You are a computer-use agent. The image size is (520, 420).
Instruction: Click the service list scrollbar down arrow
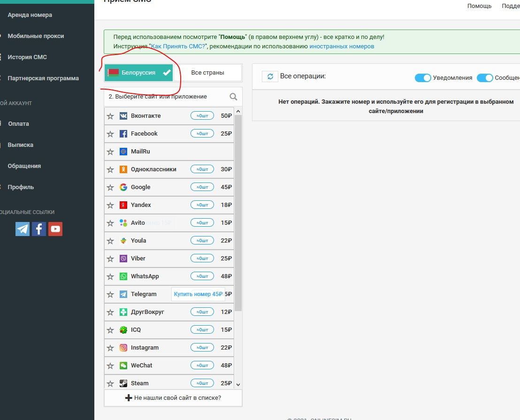point(238,384)
